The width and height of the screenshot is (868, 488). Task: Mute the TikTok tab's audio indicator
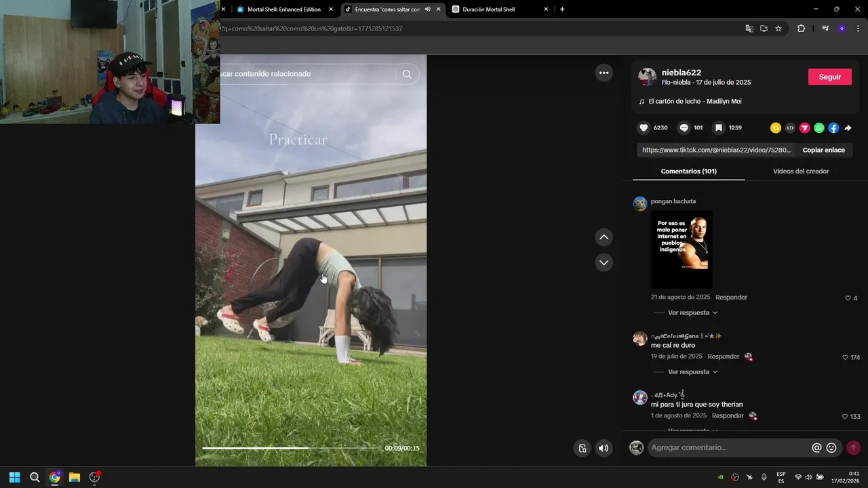coord(427,9)
